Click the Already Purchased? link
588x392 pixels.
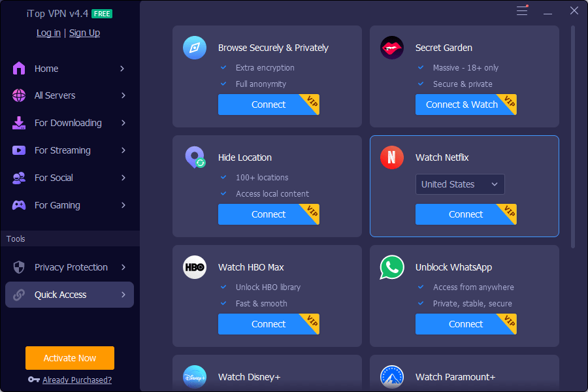coord(77,380)
